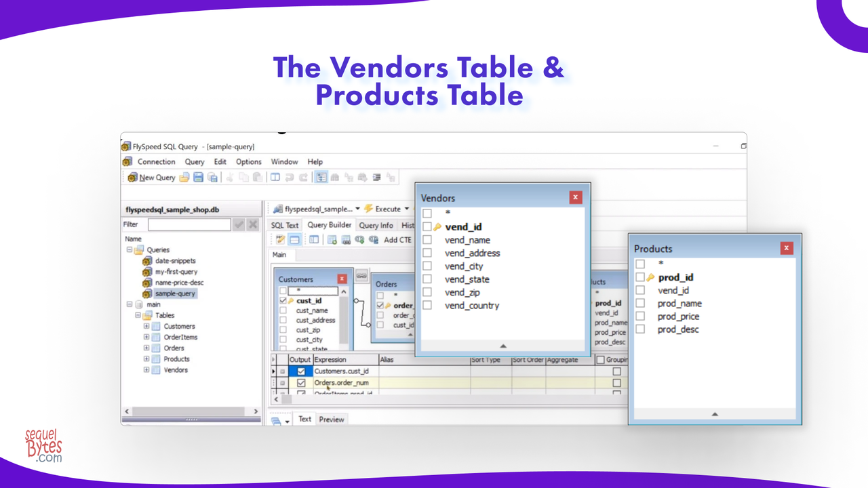This screenshot has width=868, height=488.
Task: Select the vend_city checkbox
Action: pyautogui.click(x=427, y=266)
